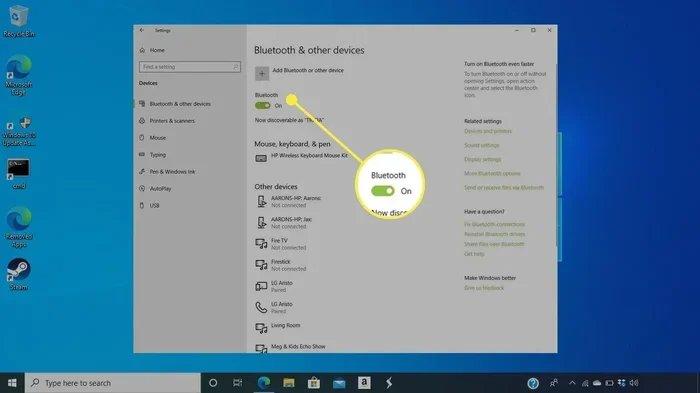Click the blue help question mark tray icon
Screen dimensions: 700x393
[533, 383]
